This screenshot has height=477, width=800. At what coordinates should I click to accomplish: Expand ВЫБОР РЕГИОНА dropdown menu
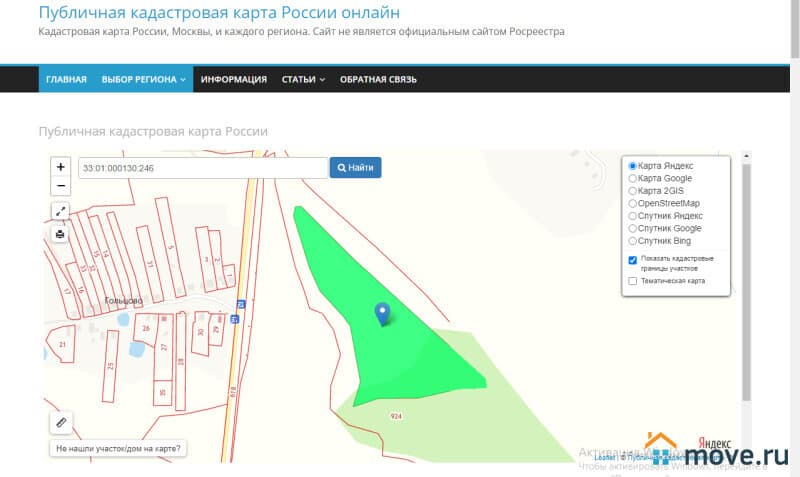(x=143, y=80)
